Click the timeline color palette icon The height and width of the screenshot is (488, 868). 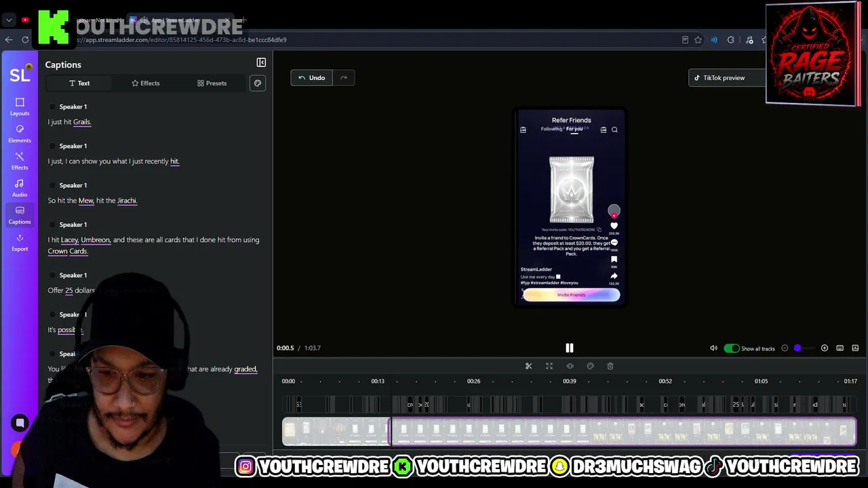click(x=590, y=366)
